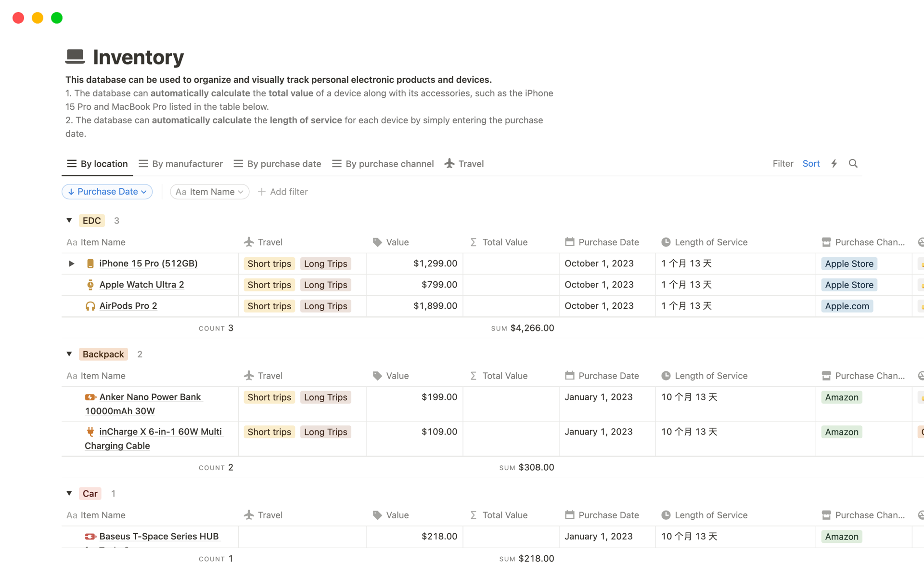The height and width of the screenshot is (578, 924).
Task: Click the search icon in toolbar
Action: [852, 163]
